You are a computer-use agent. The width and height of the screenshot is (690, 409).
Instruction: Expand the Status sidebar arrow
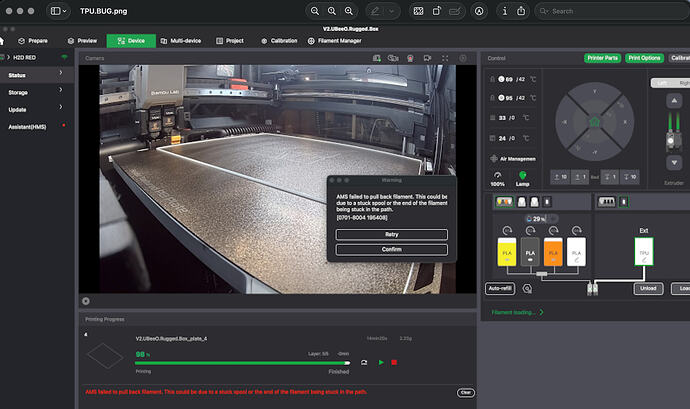coord(61,73)
